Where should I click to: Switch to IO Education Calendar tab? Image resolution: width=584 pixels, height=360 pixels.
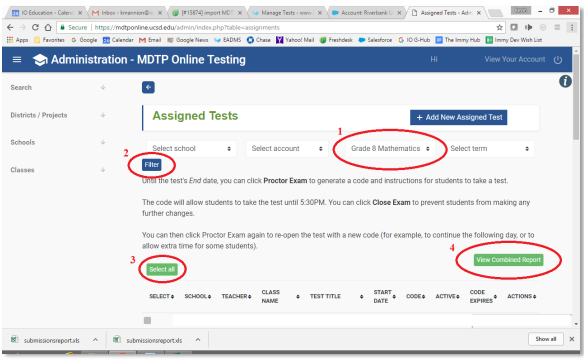click(x=46, y=13)
